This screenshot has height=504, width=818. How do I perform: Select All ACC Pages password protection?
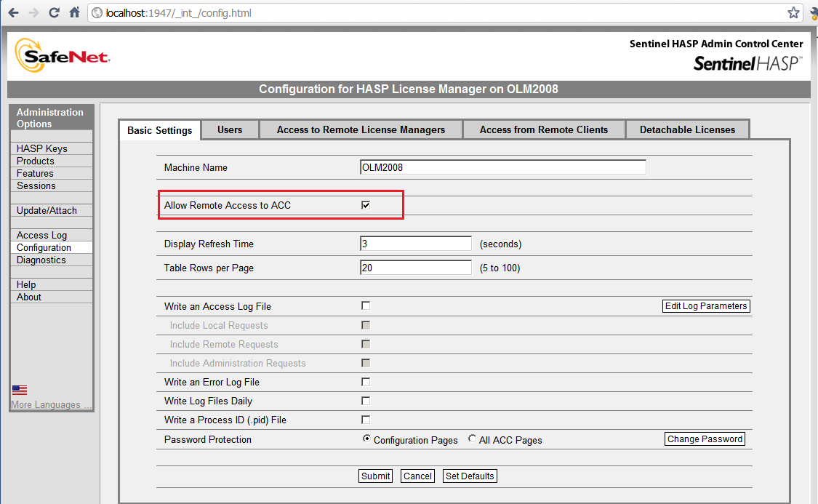tap(472, 439)
